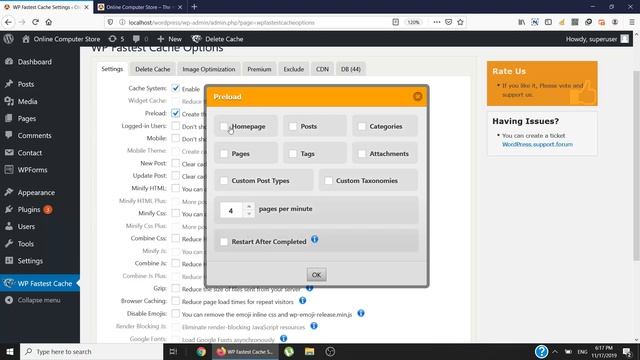Open the New content menu in the admin bar
640x360 pixels.
tap(169, 39)
